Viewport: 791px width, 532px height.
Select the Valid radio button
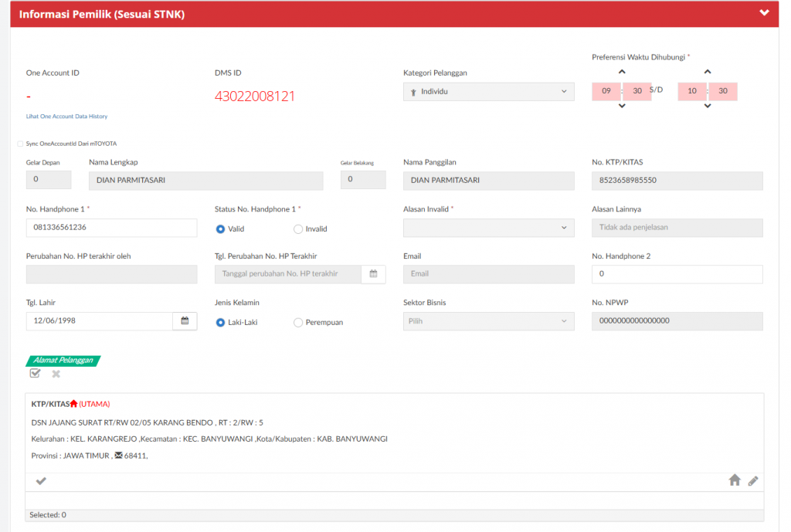pos(221,229)
